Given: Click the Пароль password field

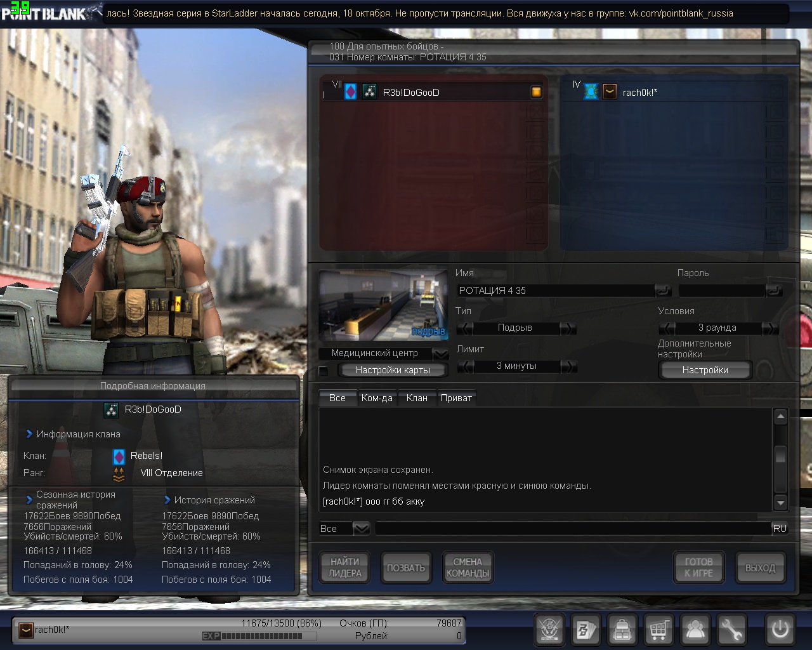Looking at the screenshot, I should pyautogui.click(x=722, y=291).
